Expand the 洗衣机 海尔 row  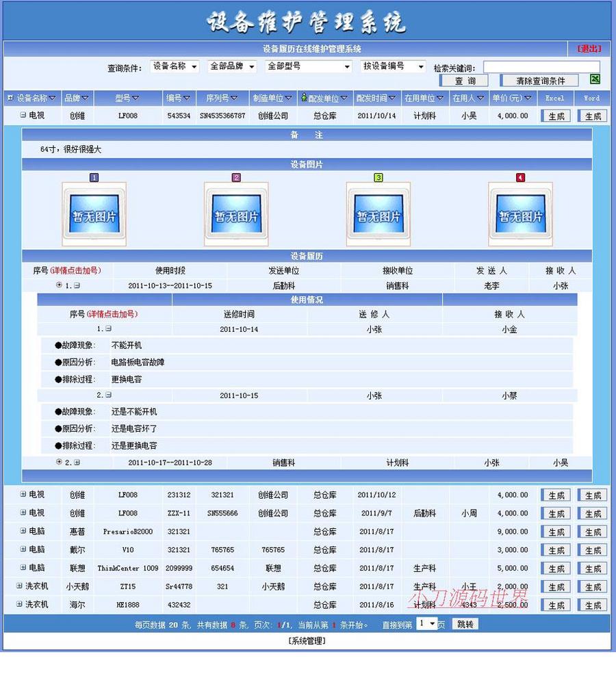19,603
